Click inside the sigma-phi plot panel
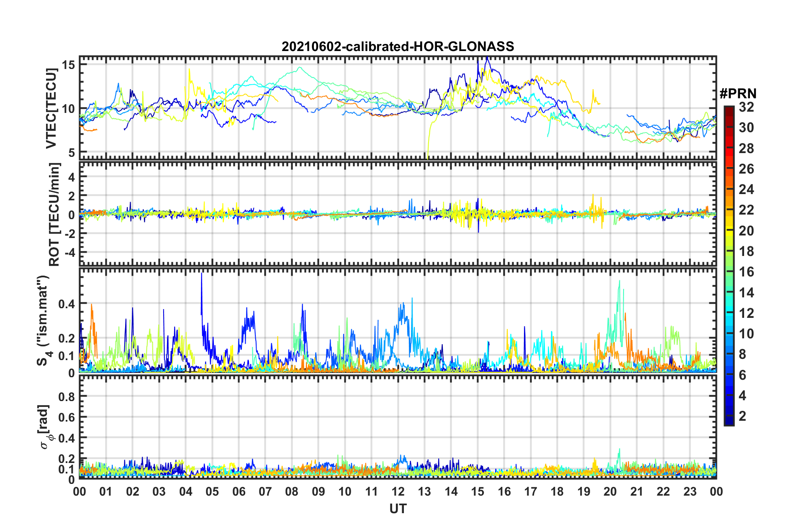796x532 pixels. pyautogui.click(x=398, y=427)
